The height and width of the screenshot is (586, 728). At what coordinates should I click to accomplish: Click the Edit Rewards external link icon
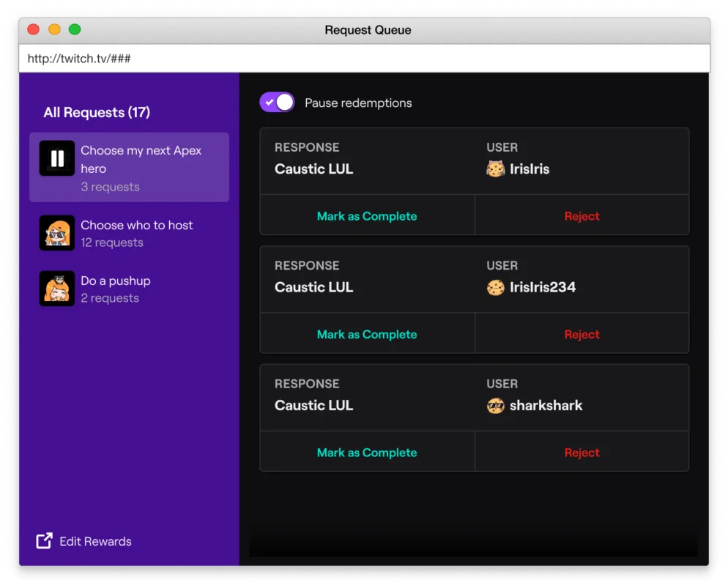(x=45, y=541)
